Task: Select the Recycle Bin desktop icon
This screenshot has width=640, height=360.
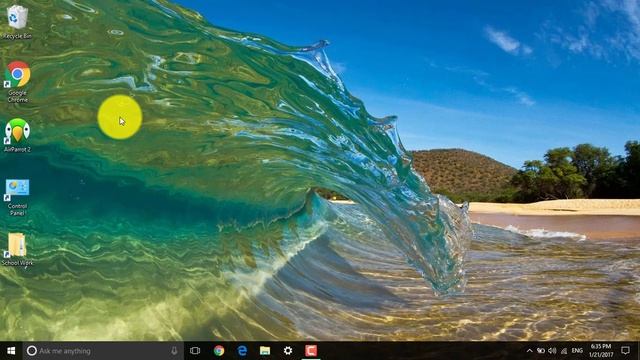Action: (x=17, y=22)
